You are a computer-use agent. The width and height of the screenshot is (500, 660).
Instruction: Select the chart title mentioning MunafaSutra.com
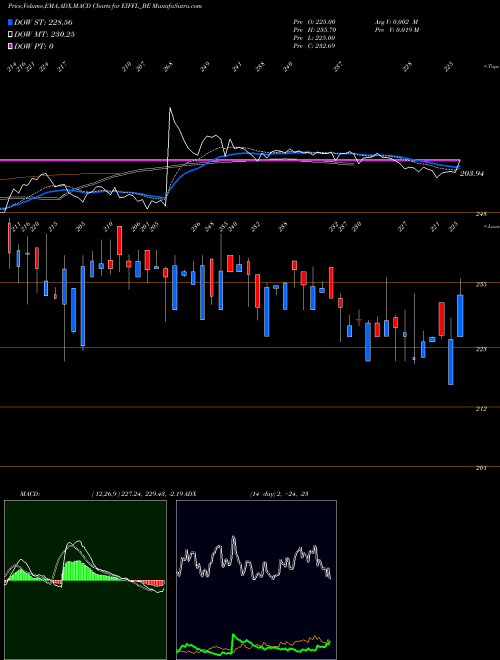click(x=104, y=6)
